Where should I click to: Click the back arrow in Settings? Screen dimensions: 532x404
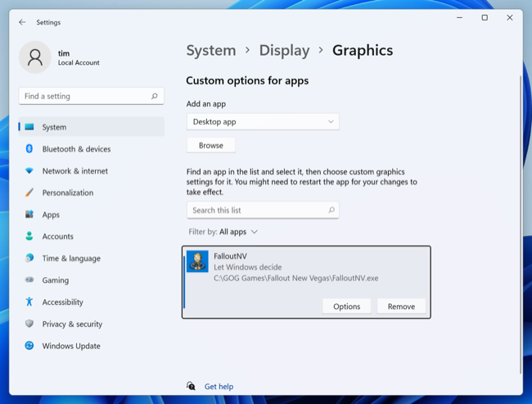tap(22, 22)
